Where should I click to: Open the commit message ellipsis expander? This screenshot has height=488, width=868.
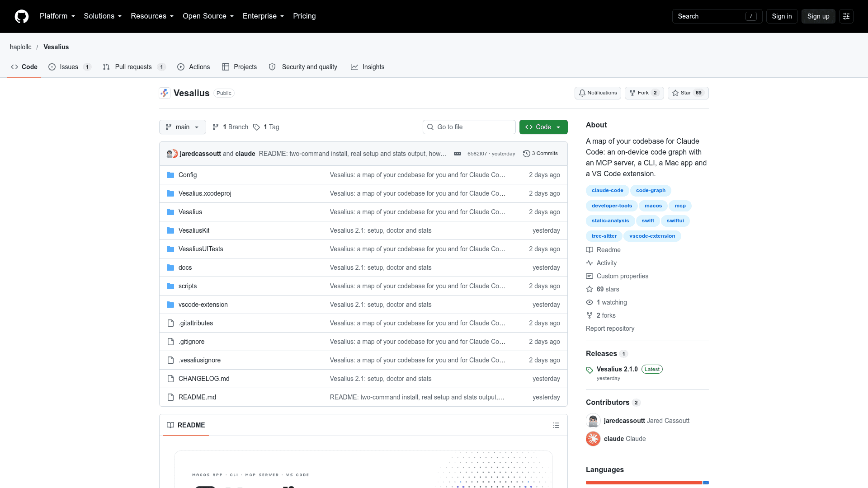coord(458,154)
